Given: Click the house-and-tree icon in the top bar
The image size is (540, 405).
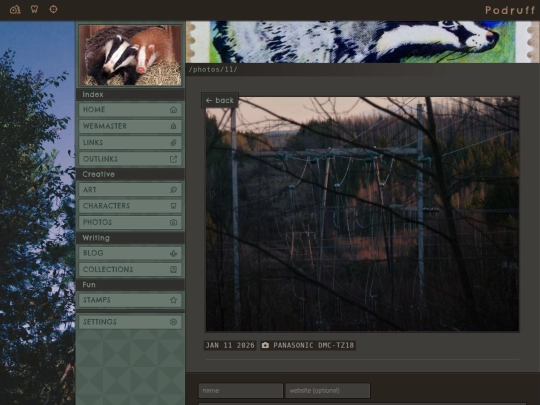Looking at the screenshot, I should tap(15, 9).
